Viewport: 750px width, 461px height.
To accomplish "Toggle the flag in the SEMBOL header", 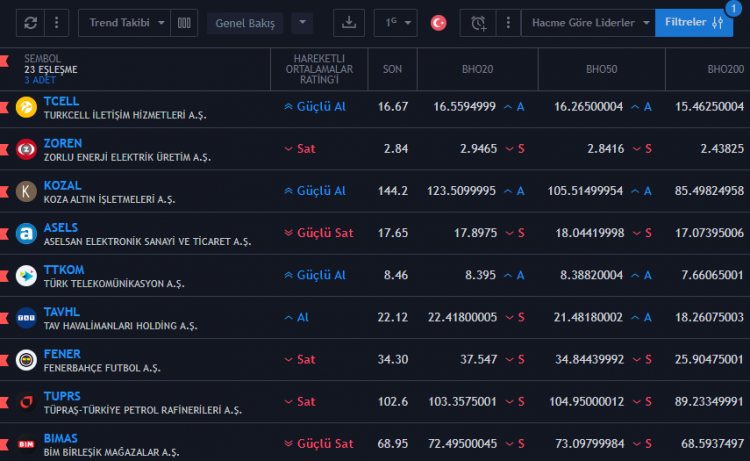I will [4, 61].
